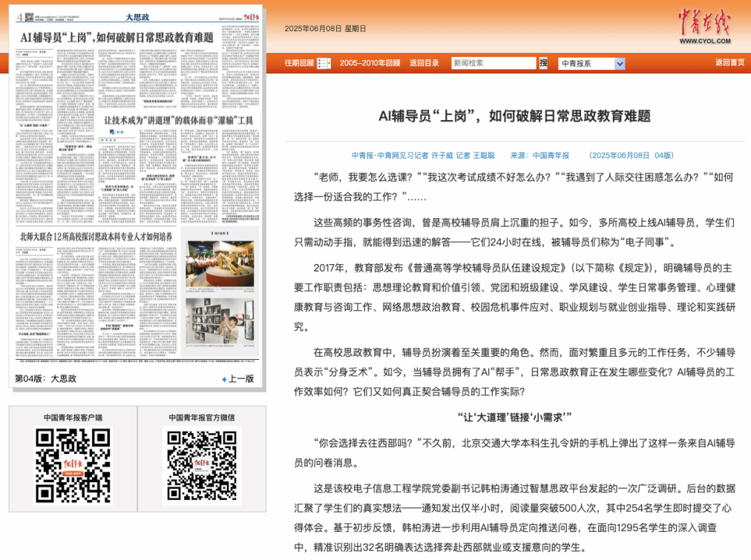Select 北师大联合12所高校 article in page preview

coord(95,237)
